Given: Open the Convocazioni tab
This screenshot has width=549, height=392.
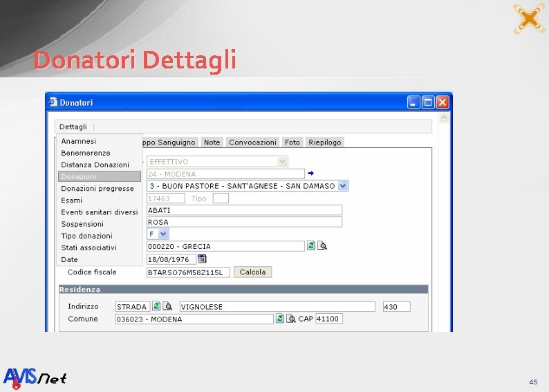Looking at the screenshot, I should tap(252, 142).
